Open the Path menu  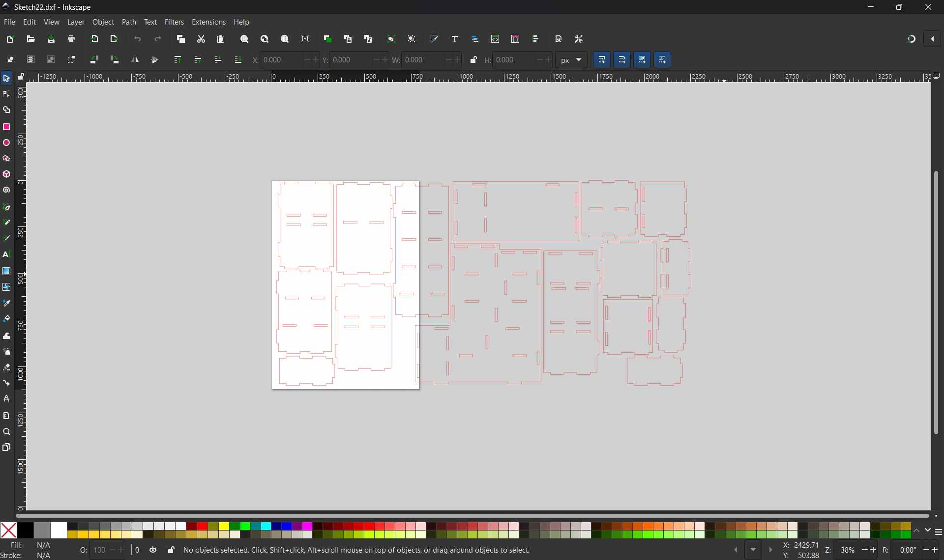[129, 22]
